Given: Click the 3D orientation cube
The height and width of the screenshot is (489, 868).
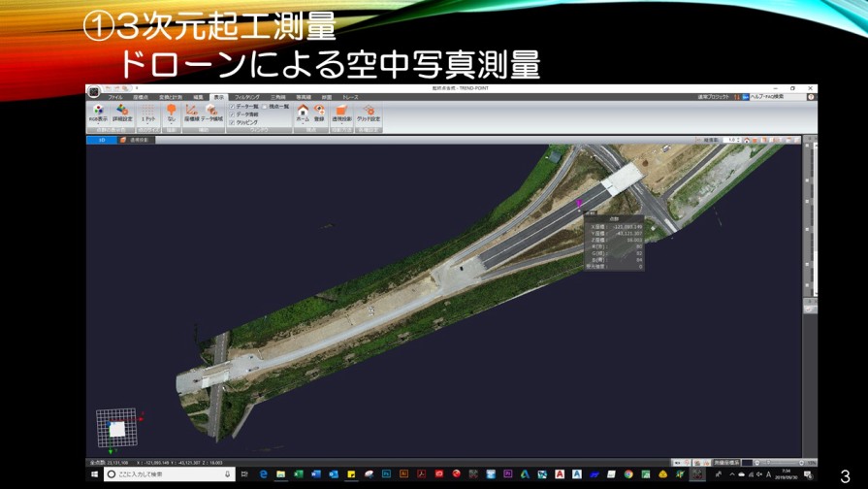Looking at the screenshot, I should click(x=116, y=428).
